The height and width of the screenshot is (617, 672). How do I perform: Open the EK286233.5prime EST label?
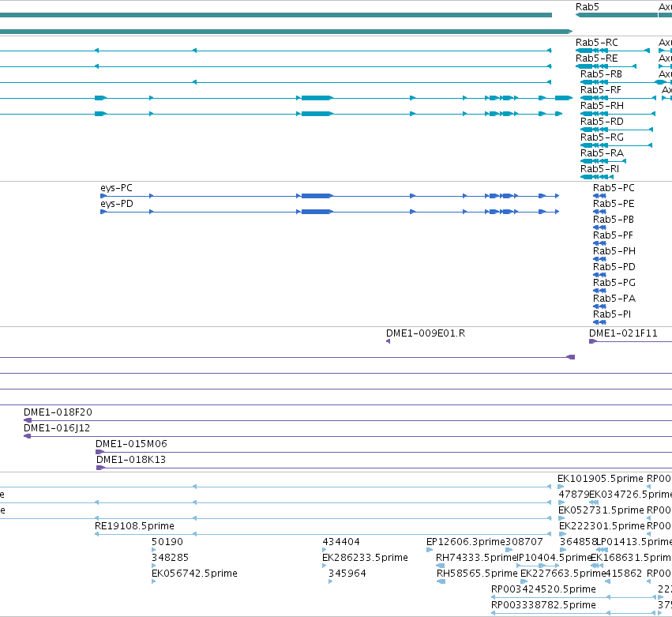point(365,559)
